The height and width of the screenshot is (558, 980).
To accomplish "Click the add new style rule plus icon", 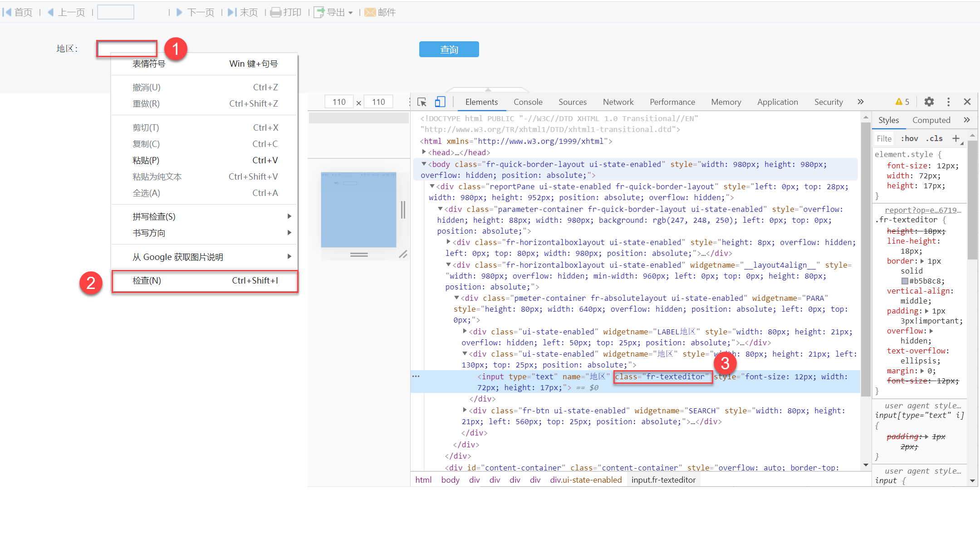I will pos(956,138).
